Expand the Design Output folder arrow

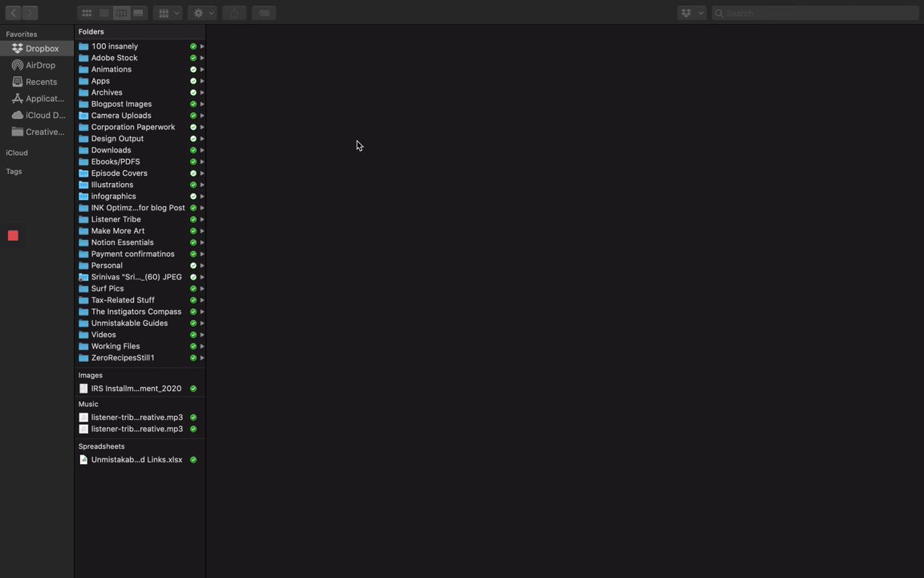click(202, 139)
